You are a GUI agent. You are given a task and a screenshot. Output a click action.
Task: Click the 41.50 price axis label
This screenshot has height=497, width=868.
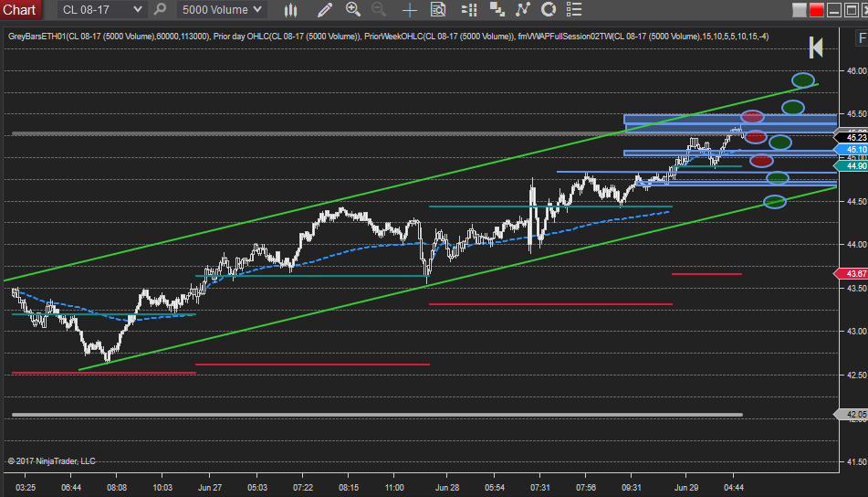click(x=856, y=462)
